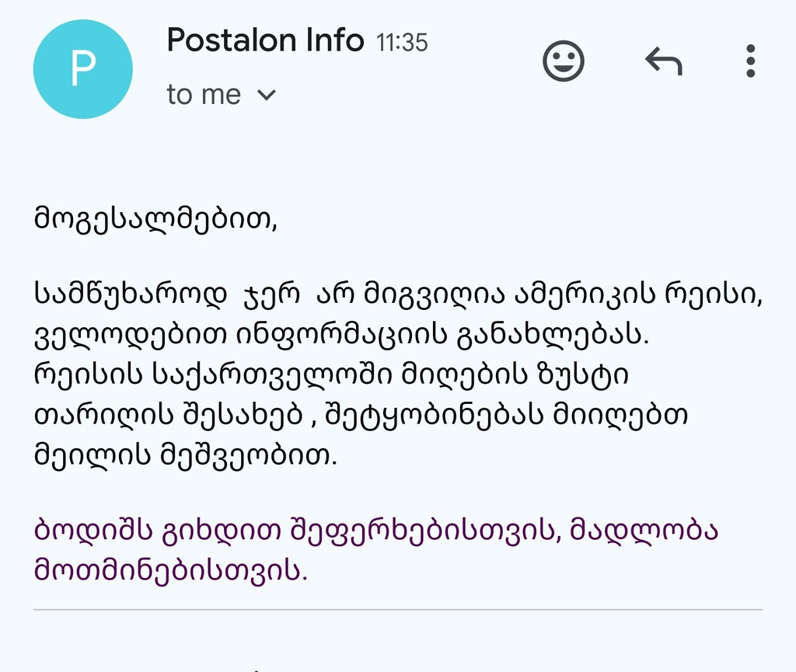Viewport: 796px width, 672px height.
Task: Tap the line starting "სამწუხაროდ ჯერ არ"
Action: 399,294
